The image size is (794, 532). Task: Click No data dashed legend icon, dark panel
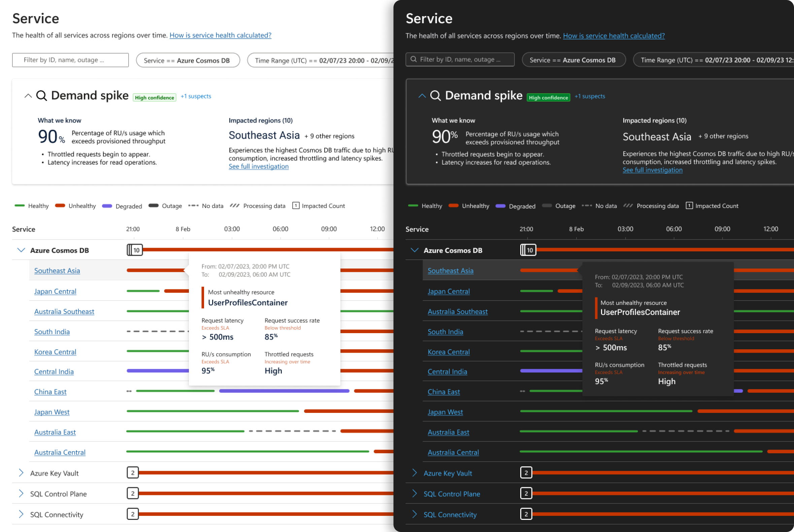(x=587, y=206)
